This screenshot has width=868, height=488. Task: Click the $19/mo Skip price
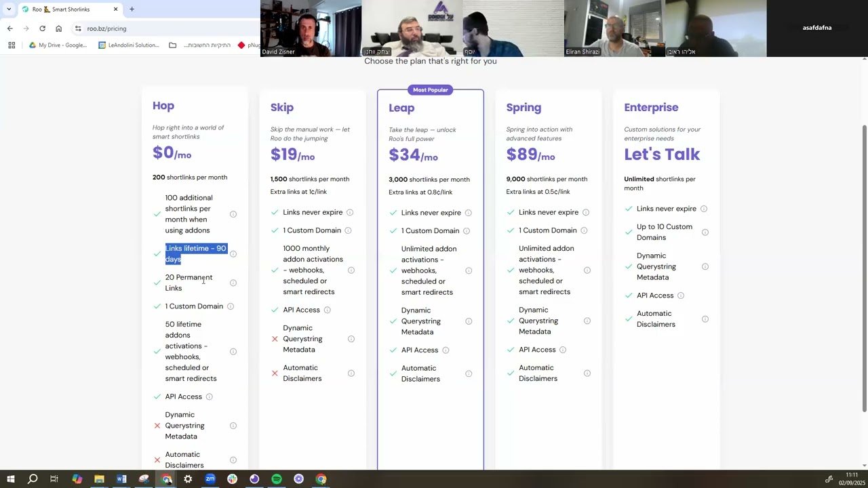pos(292,155)
